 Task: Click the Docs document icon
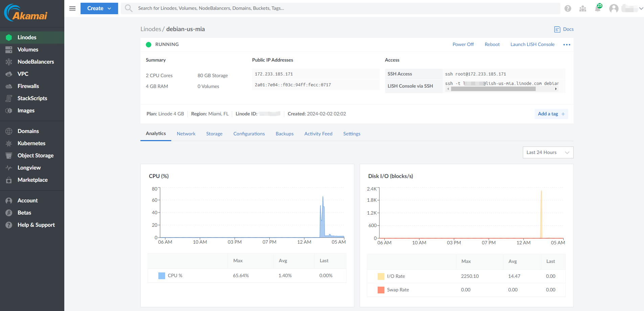tap(557, 29)
